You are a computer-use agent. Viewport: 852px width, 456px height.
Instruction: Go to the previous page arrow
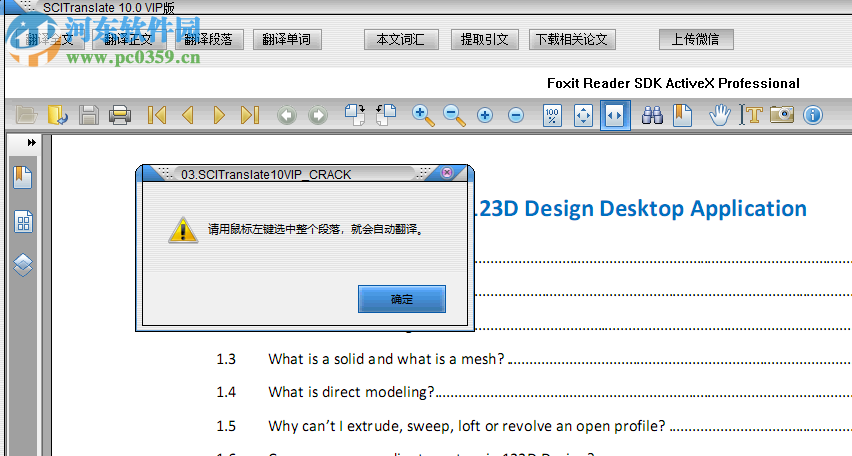pyautogui.click(x=188, y=115)
